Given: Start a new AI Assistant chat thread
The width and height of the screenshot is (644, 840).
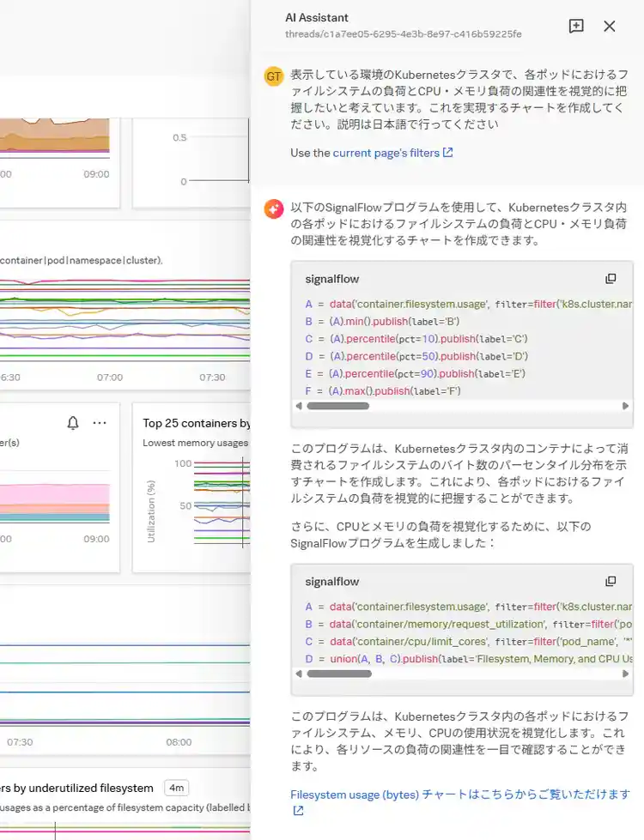Looking at the screenshot, I should point(576,26).
